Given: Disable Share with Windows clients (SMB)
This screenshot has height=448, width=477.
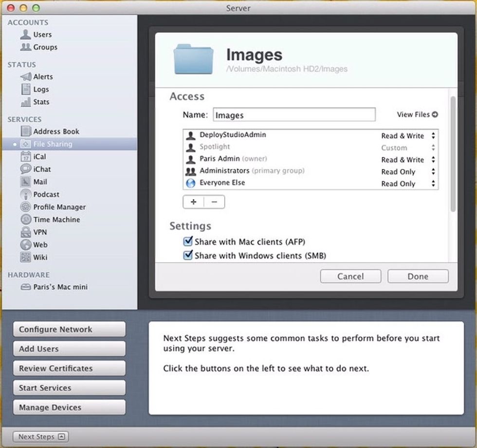Looking at the screenshot, I should (x=188, y=255).
